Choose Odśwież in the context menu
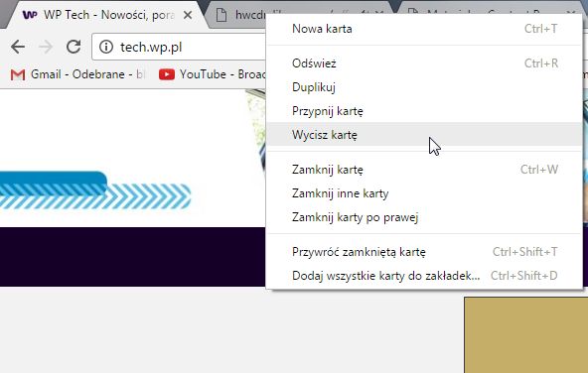This screenshot has height=373, width=588. [424, 63]
